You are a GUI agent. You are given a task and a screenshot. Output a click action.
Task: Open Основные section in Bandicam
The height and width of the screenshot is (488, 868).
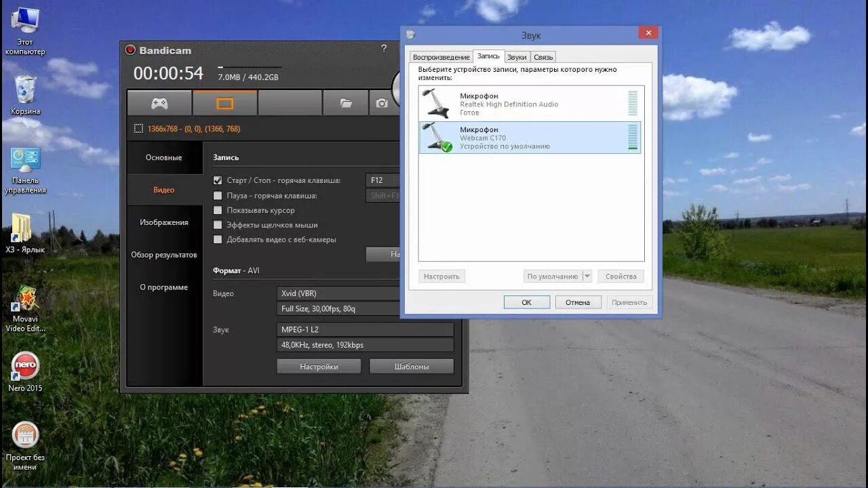pyautogui.click(x=164, y=157)
